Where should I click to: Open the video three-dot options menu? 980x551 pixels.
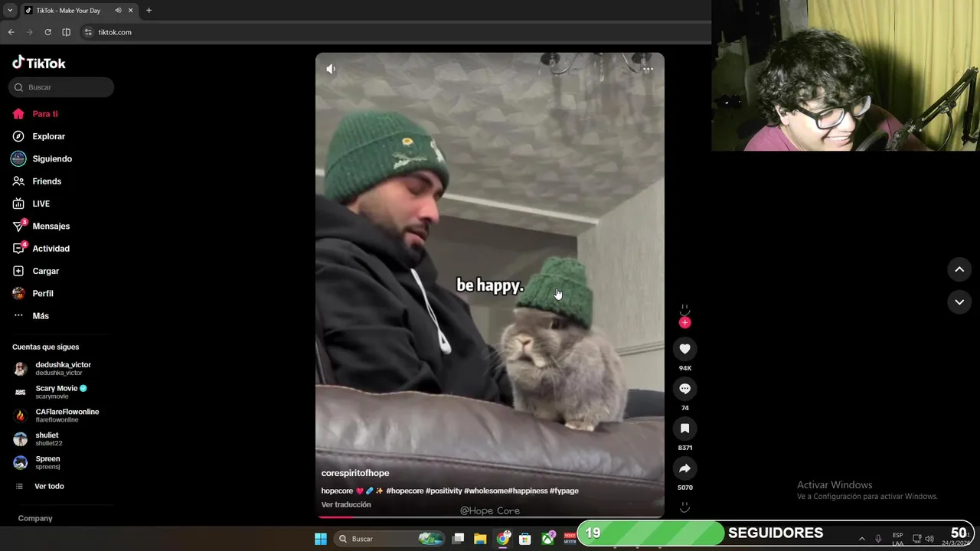648,69
